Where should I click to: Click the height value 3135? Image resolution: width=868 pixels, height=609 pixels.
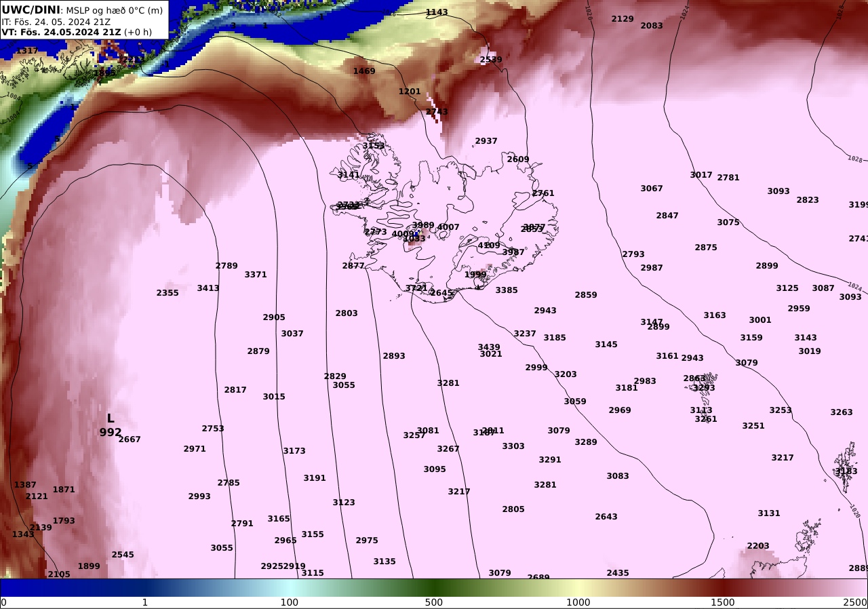pos(384,562)
